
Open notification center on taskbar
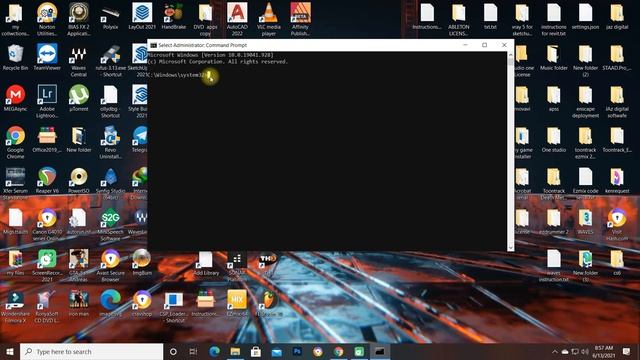click(x=627, y=351)
